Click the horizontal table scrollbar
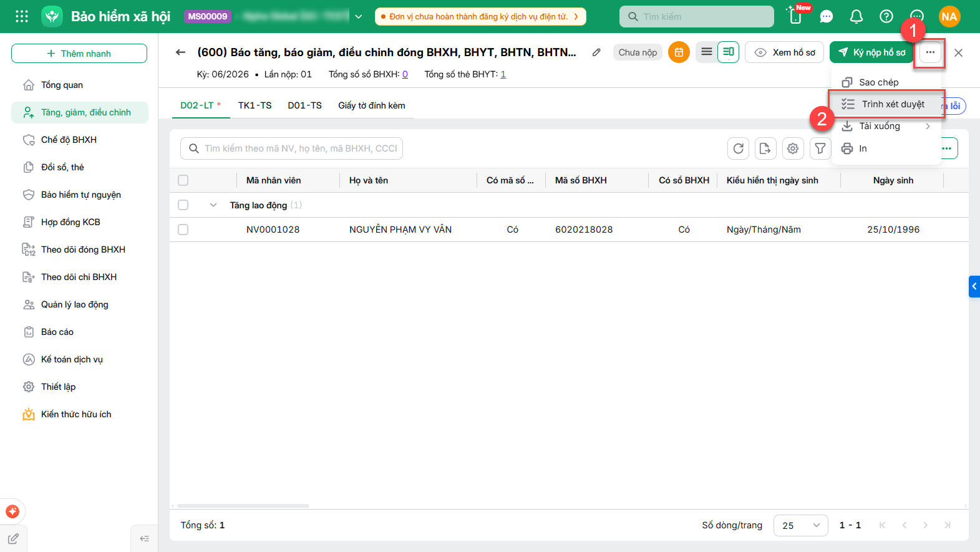This screenshot has width=980, height=552. 243,506
